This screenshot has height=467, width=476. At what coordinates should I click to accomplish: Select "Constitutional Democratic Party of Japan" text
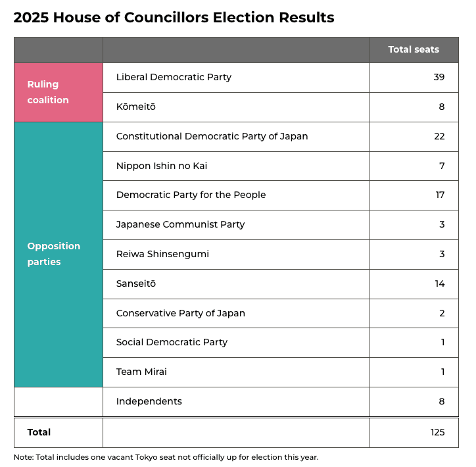point(212,136)
